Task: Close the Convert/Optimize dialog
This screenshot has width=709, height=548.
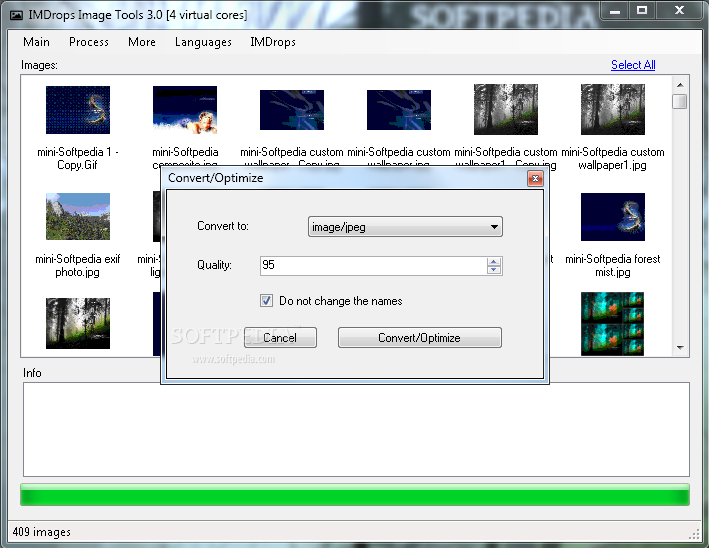Action: coord(535,179)
